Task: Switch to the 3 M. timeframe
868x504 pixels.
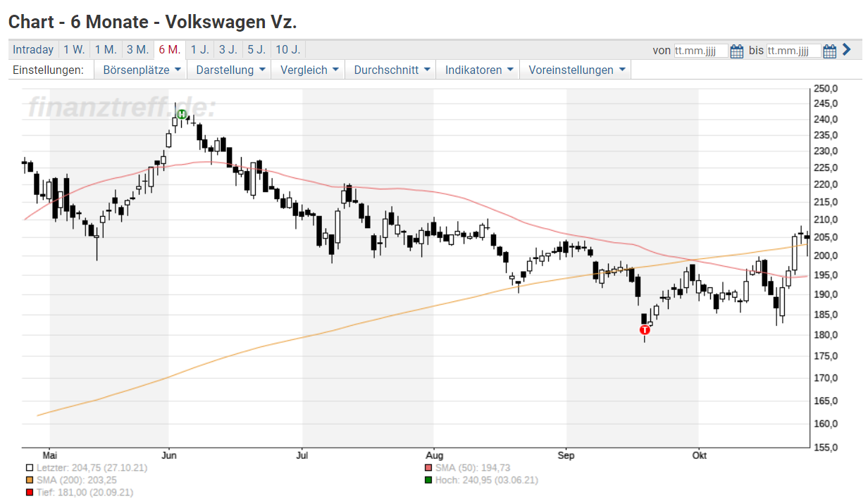Action: 137,49
